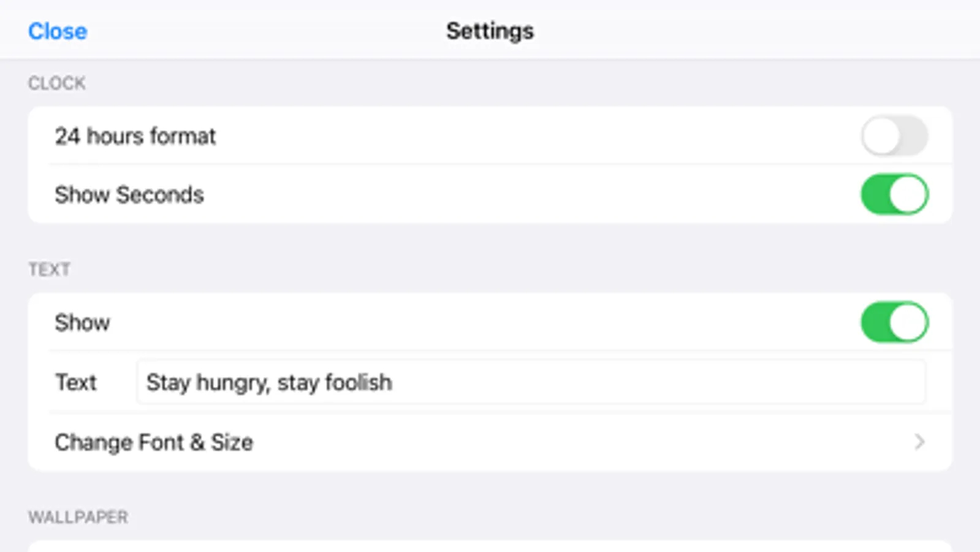980x552 pixels.
Task: Click the wallpaper panel below the WALLPAPER header
Action: (x=489, y=546)
